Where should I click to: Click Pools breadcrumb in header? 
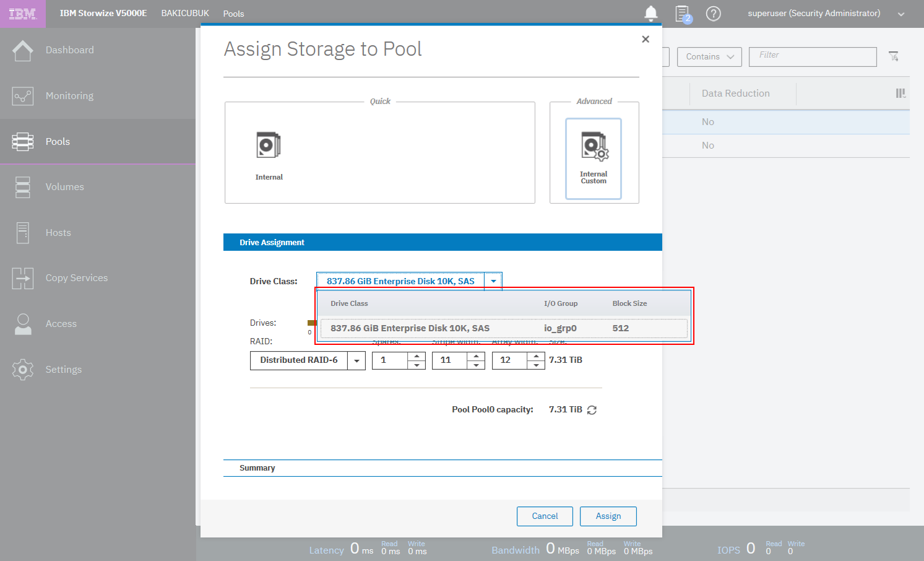coord(233,14)
